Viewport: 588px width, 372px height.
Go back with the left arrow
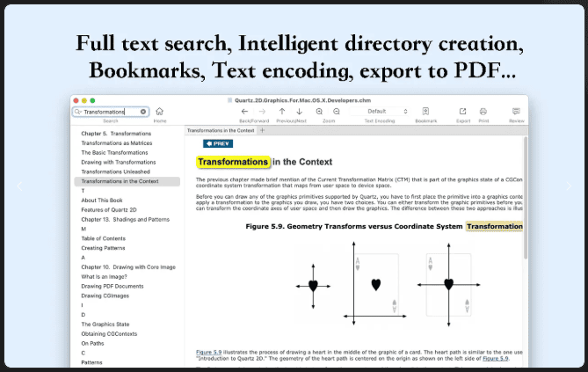point(244,112)
